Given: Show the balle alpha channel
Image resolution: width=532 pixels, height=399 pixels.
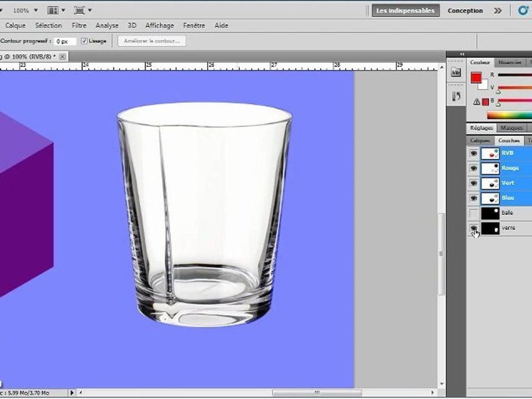Looking at the screenshot, I should [474, 213].
